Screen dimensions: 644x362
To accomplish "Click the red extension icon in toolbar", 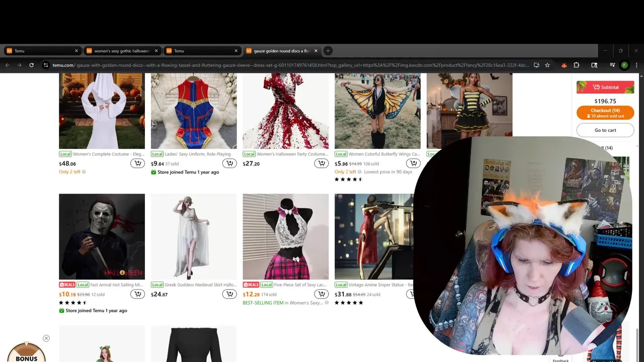I will [x=564, y=65].
